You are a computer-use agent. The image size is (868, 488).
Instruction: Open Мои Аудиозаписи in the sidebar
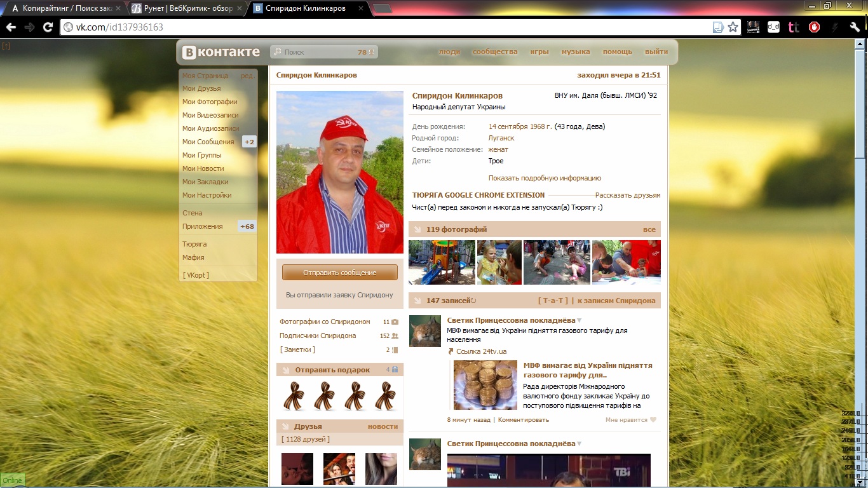point(210,128)
